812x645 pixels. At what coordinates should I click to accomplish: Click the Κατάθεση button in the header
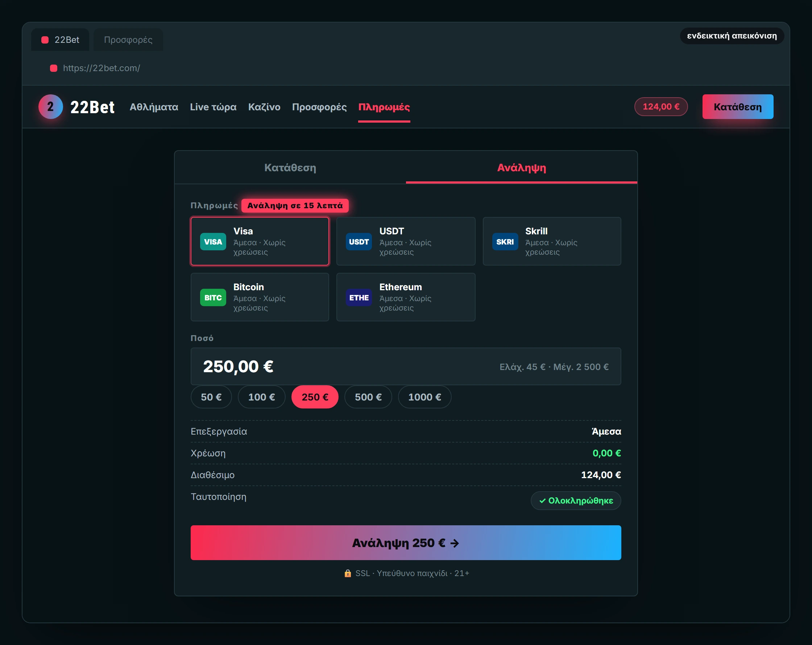tap(737, 107)
